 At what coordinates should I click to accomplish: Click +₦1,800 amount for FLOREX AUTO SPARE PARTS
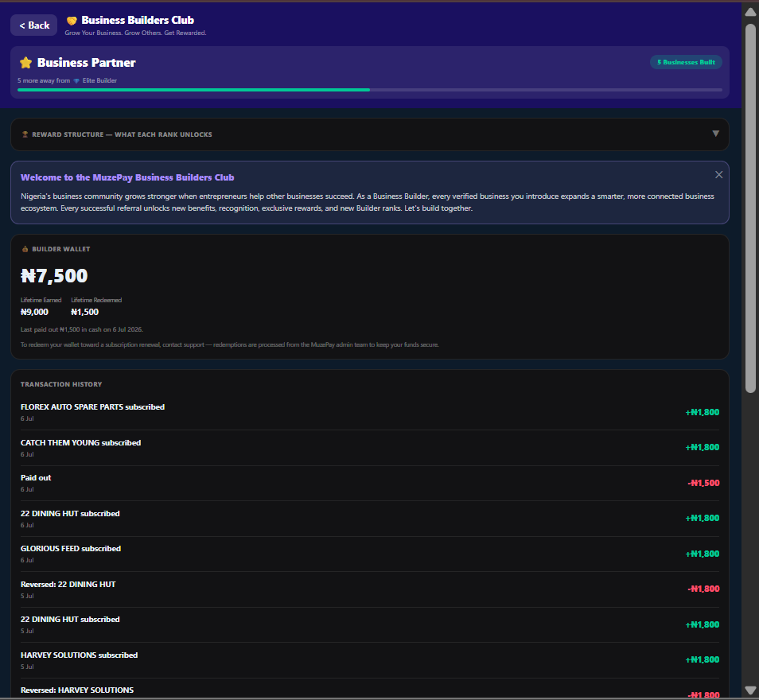coord(703,413)
